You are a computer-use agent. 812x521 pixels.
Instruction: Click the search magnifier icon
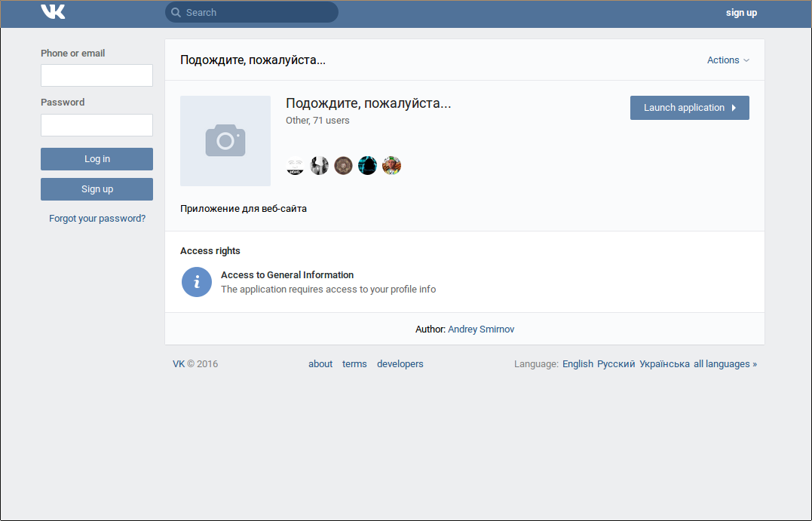[x=176, y=12]
